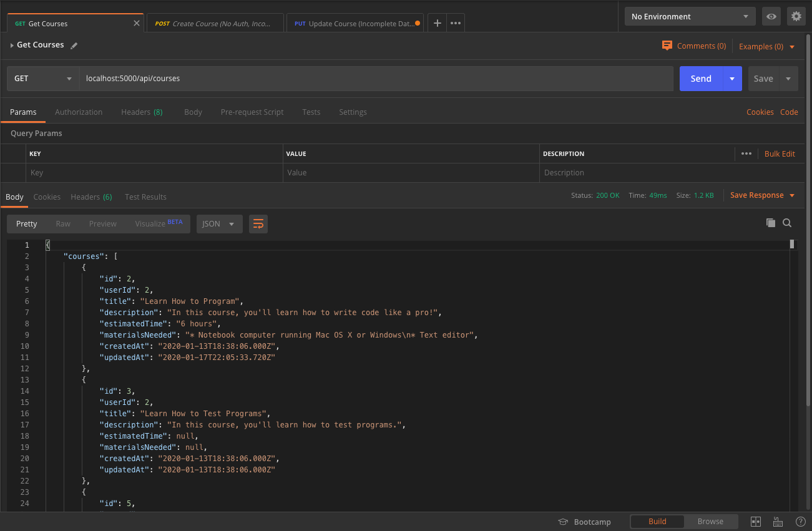Screen dimensions: 812x531
Task: Open Save Response dropdown
Action: pos(762,195)
